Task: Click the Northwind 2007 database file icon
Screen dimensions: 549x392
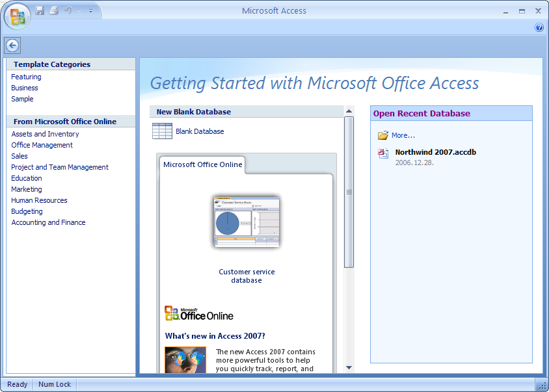Action: [383, 153]
